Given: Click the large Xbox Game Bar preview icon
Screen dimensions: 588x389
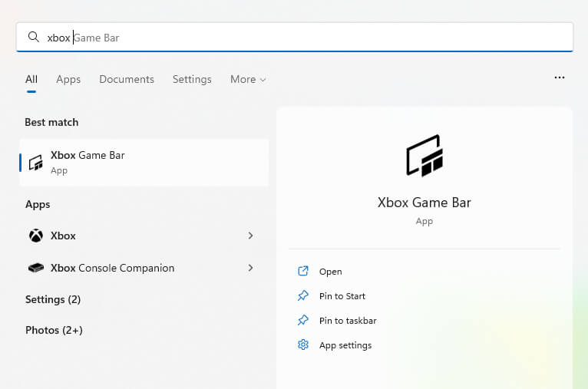Looking at the screenshot, I should (x=424, y=156).
